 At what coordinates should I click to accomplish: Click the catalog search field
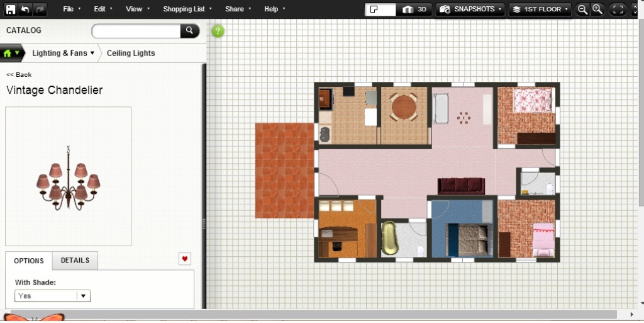tap(136, 31)
